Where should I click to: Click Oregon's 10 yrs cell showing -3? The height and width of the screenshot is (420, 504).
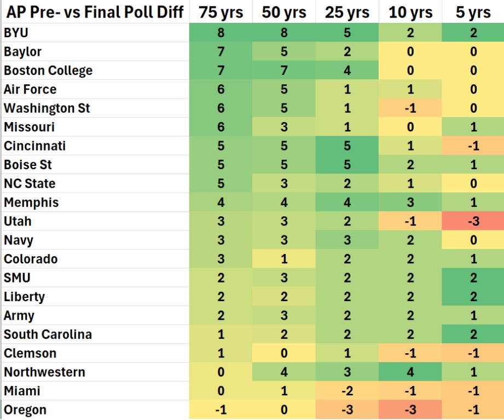pyautogui.click(x=410, y=410)
